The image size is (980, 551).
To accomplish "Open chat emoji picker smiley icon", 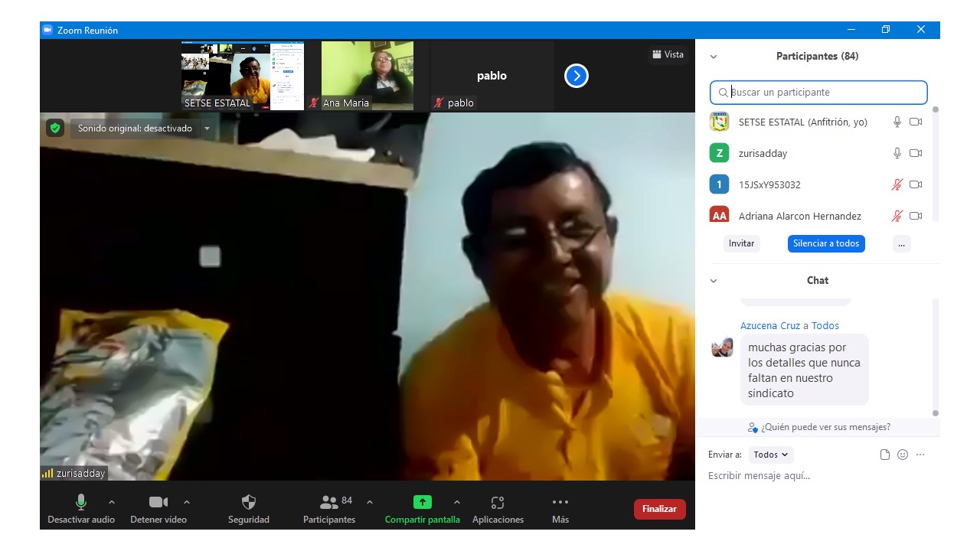I will 903,455.
